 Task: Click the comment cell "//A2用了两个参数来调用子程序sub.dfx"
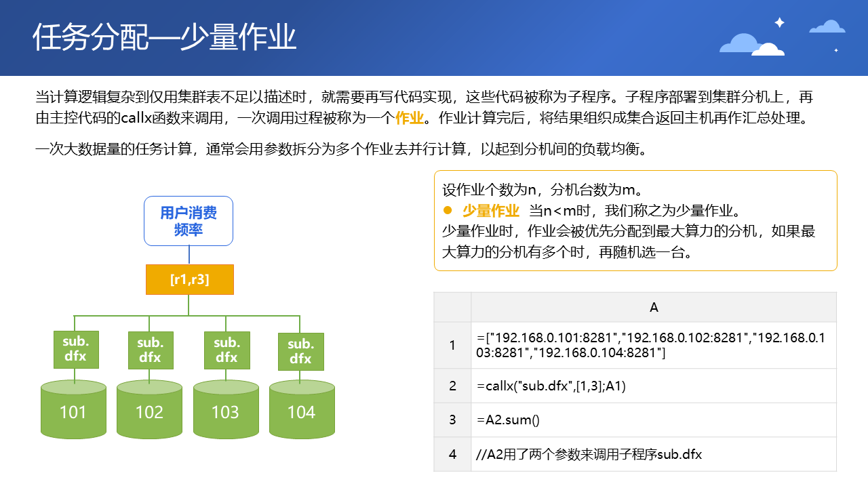[x=654, y=454]
